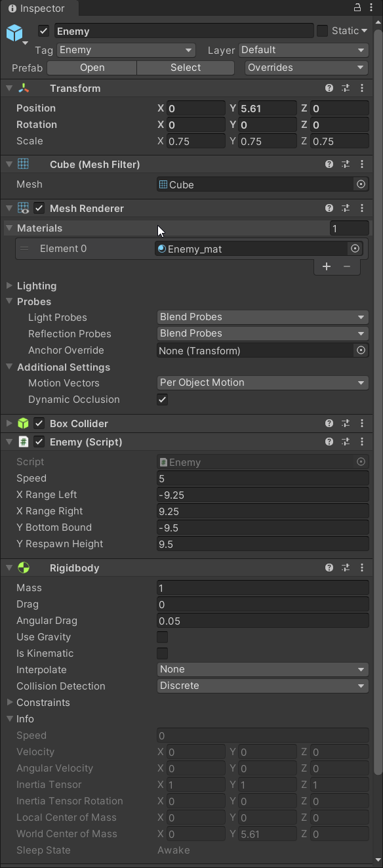
Task: Enable the Static checkbox
Action: tap(322, 31)
